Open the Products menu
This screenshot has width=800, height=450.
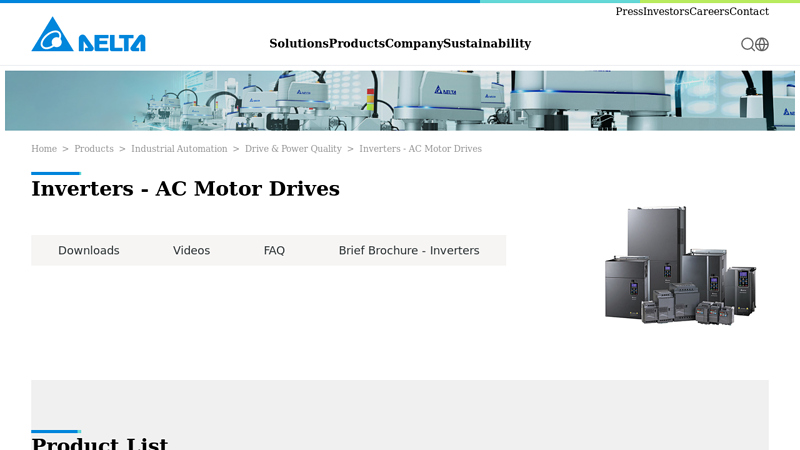[x=357, y=43]
